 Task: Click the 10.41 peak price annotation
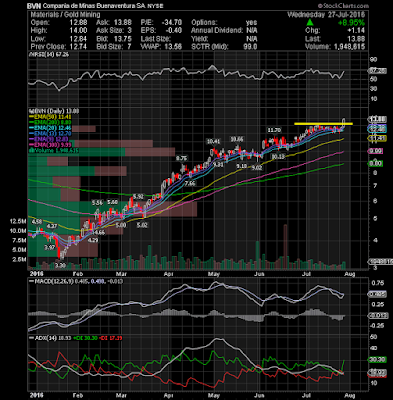pos(213,141)
